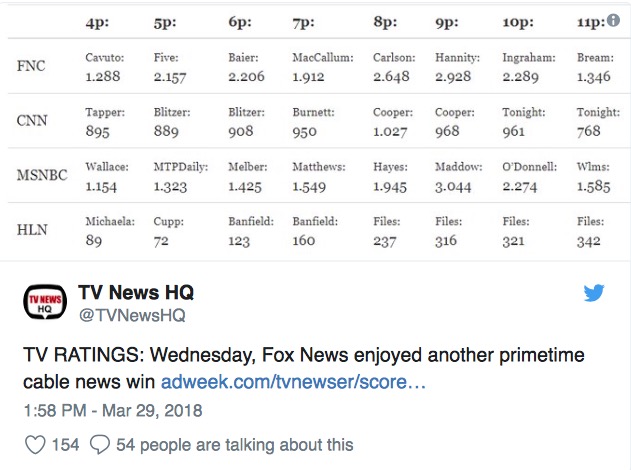Open 54 people are talking about this
Image resolution: width=631 pixels, height=470 pixels.
click(x=235, y=445)
